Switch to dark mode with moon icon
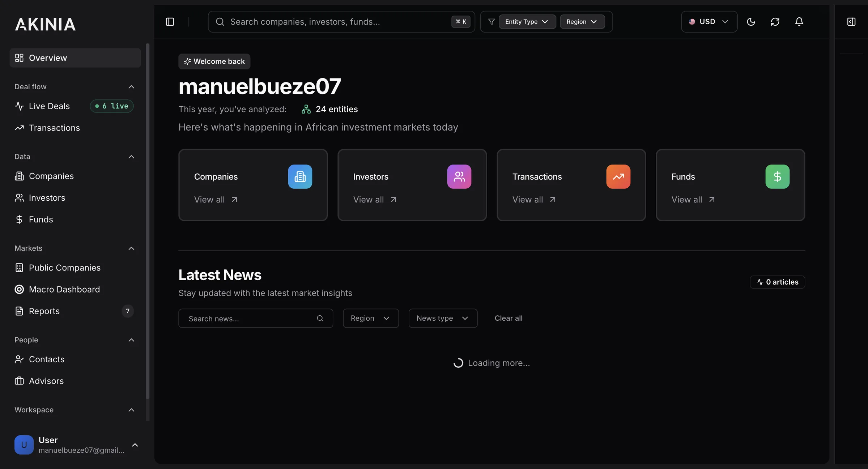Viewport: 868px width, 469px height. (x=751, y=22)
